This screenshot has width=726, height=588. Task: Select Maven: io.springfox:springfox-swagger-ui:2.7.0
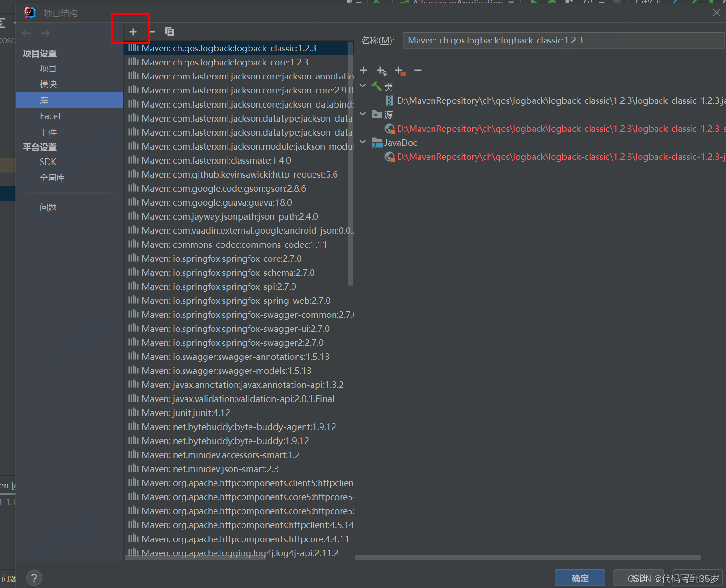(x=238, y=329)
